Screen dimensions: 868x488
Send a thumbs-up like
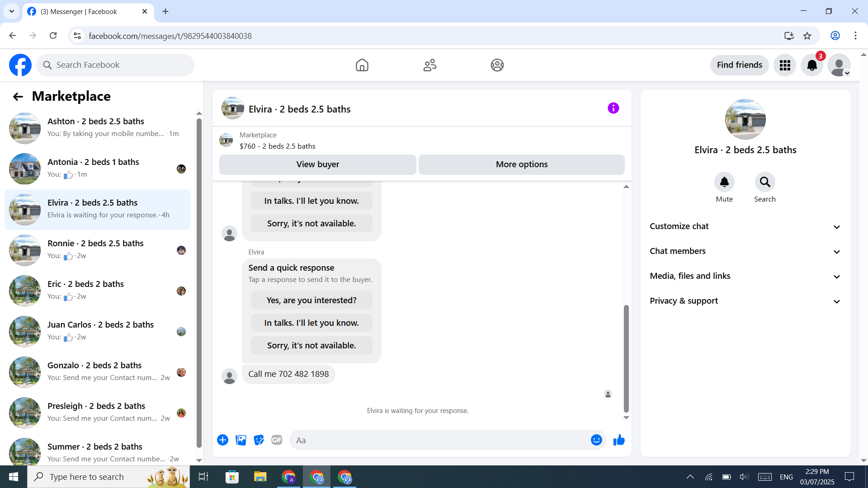pyautogui.click(x=619, y=440)
